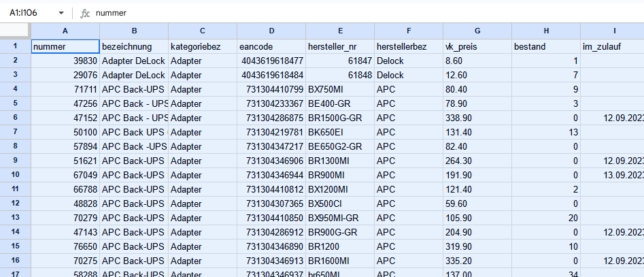
Task: Click date cell 13.09.2023 in row 10
Action: [x=612, y=175]
